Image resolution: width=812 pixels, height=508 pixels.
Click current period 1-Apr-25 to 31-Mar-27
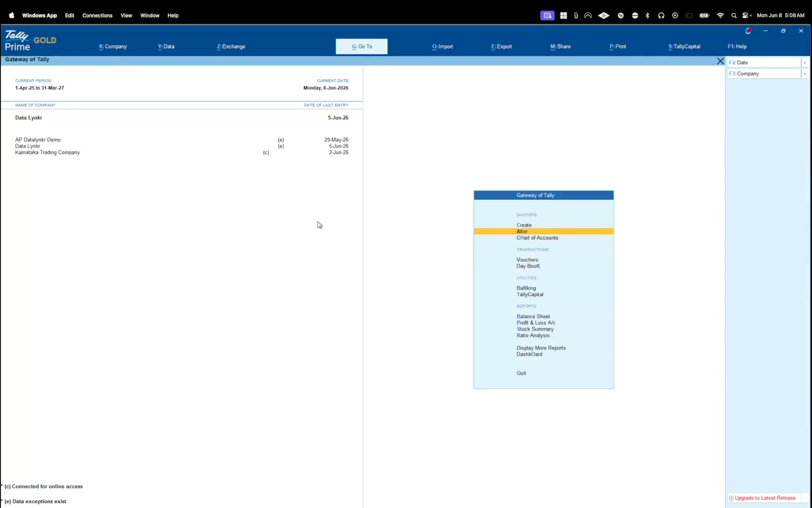click(39, 88)
